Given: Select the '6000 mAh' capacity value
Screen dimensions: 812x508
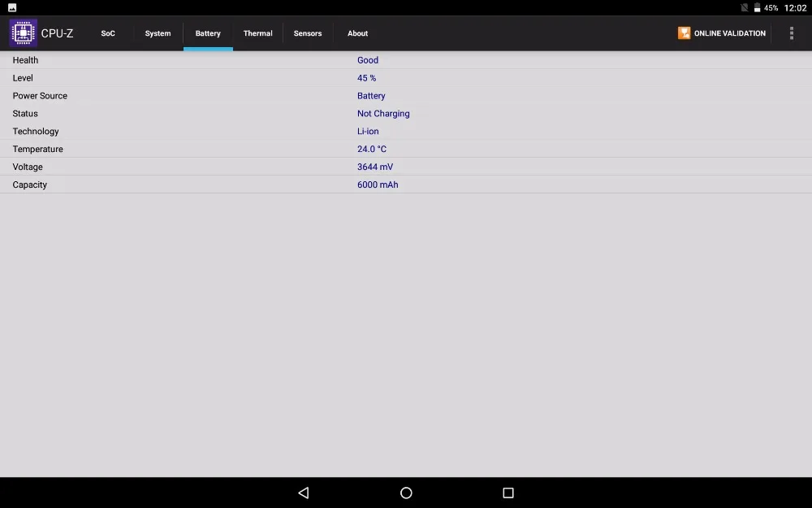Looking at the screenshot, I should (x=378, y=185).
